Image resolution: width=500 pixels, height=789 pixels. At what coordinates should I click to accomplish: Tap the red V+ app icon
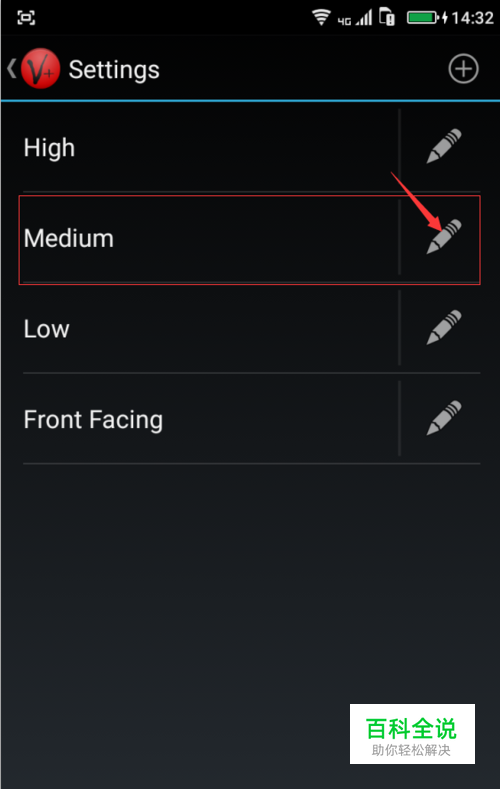[x=40, y=69]
